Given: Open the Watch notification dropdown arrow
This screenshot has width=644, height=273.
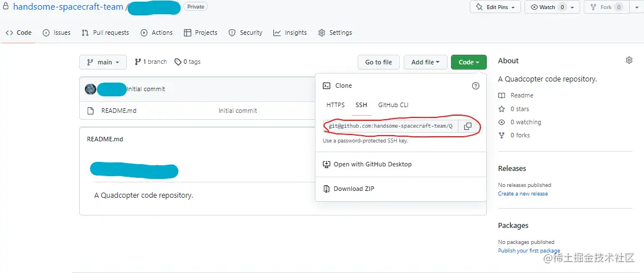Looking at the screenshot, I should pyautogui.click(x=572, y=7).
